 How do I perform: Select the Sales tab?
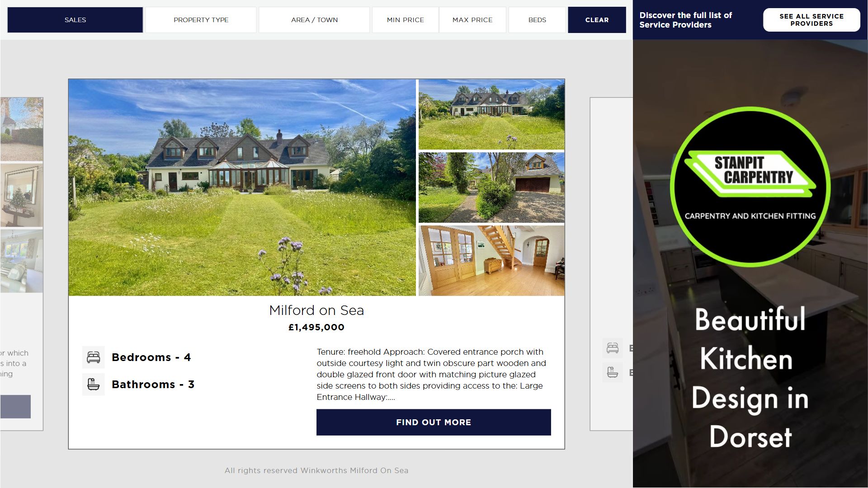(75, 20)
